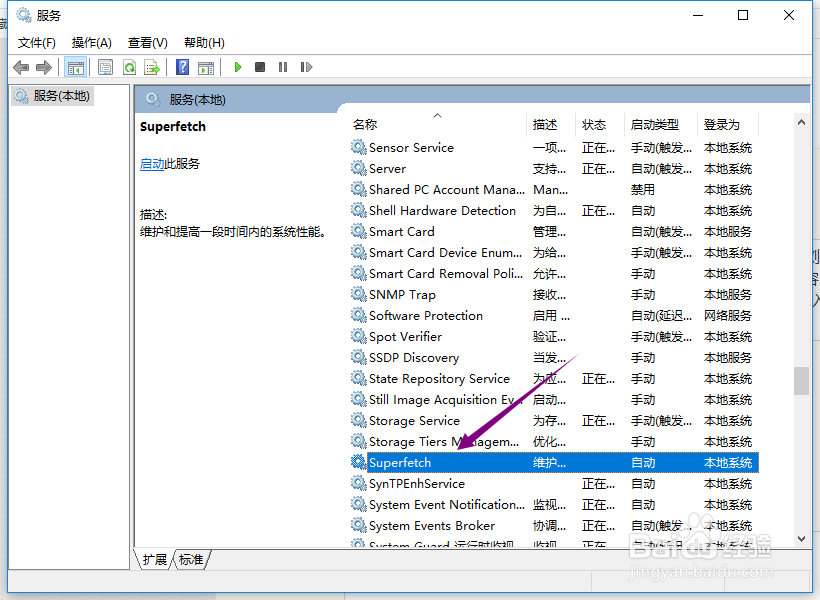Click gear icon of SNMP Trap row
820x600 pixels.
[358, 294]
